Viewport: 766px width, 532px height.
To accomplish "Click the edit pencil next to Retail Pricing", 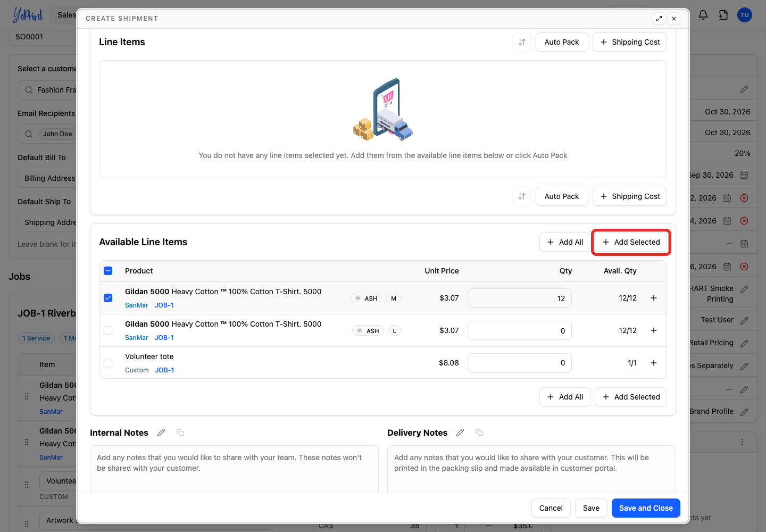I will click(x=744, y=343).
